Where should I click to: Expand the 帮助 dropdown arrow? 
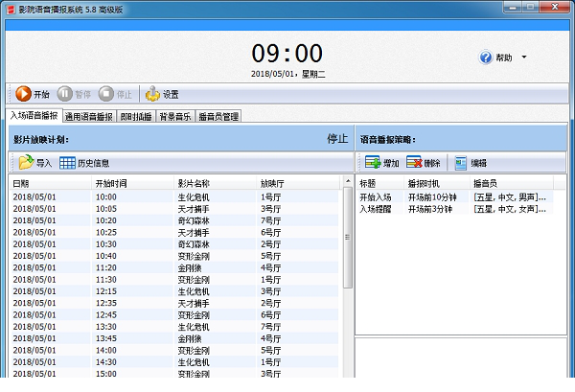524,58
